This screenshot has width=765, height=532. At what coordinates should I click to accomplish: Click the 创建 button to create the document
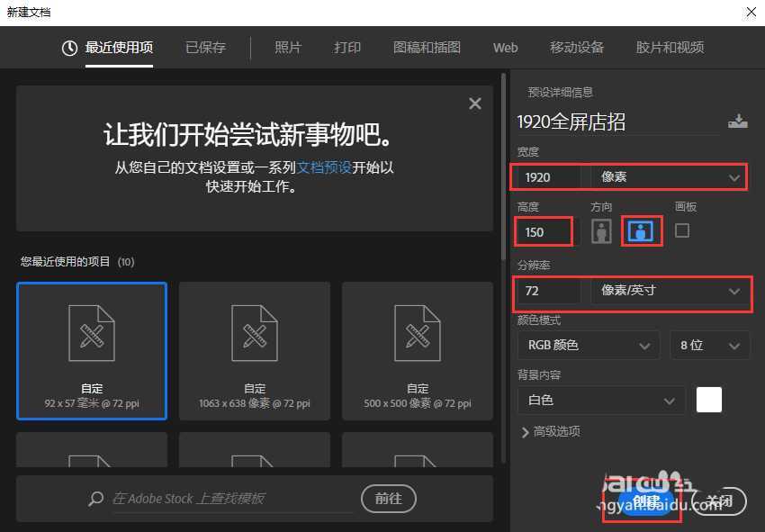642,501
